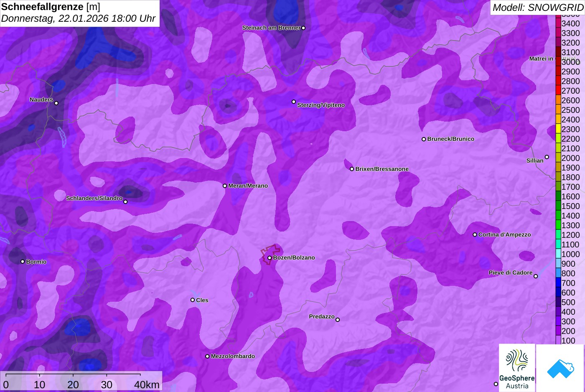Click the Meran/Merano location marker dot
The image size is (585, 392).
point(225,186)
